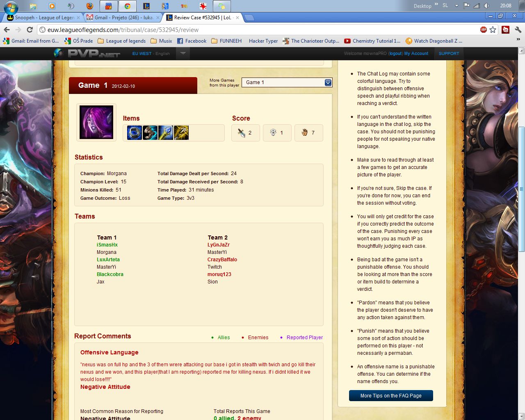Screen dimensions: 525x420
Task: Click player name moruq123 in Team 2
Action: pos(219,274)
